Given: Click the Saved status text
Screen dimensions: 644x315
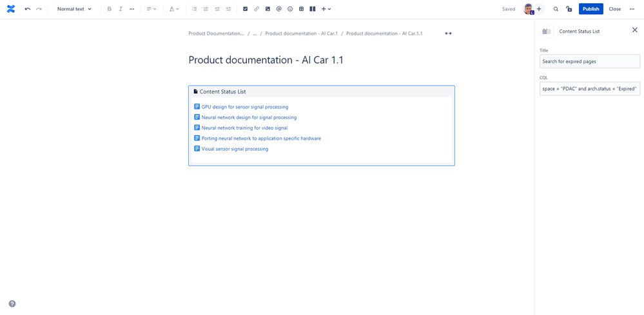Looking at the screenshot, I should coord(509,9).
